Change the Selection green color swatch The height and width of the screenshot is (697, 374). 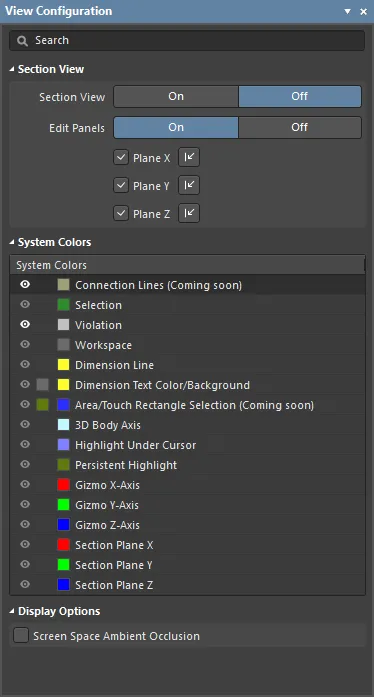click(x=64, y=305)
